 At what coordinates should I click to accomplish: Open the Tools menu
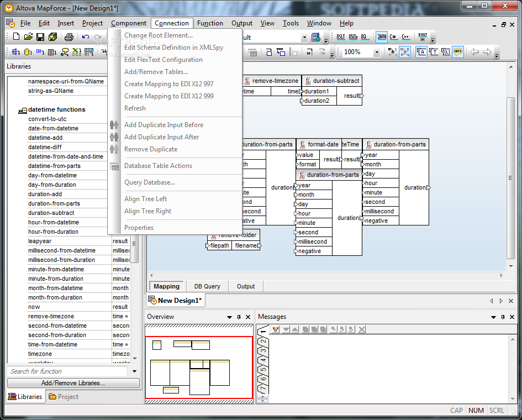[291, 23]
